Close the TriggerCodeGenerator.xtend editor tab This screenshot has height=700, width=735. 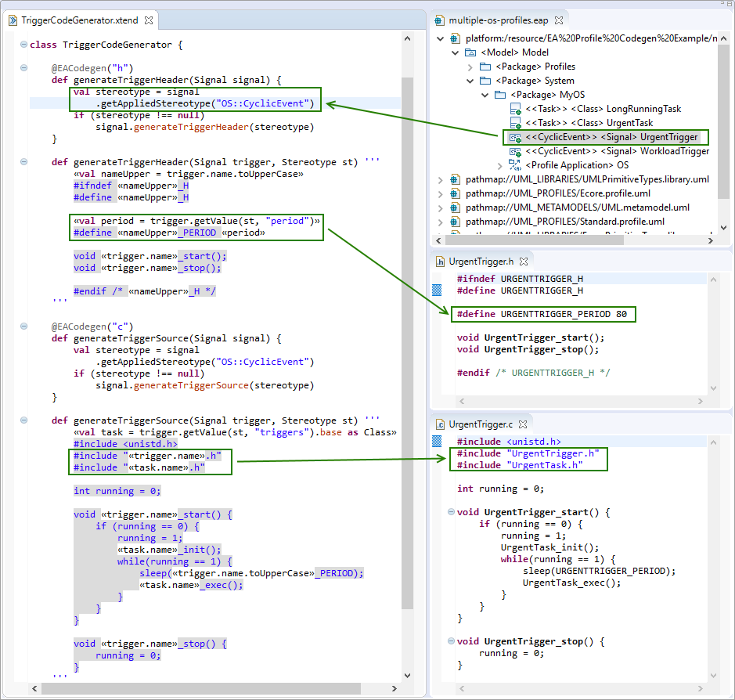149,20
